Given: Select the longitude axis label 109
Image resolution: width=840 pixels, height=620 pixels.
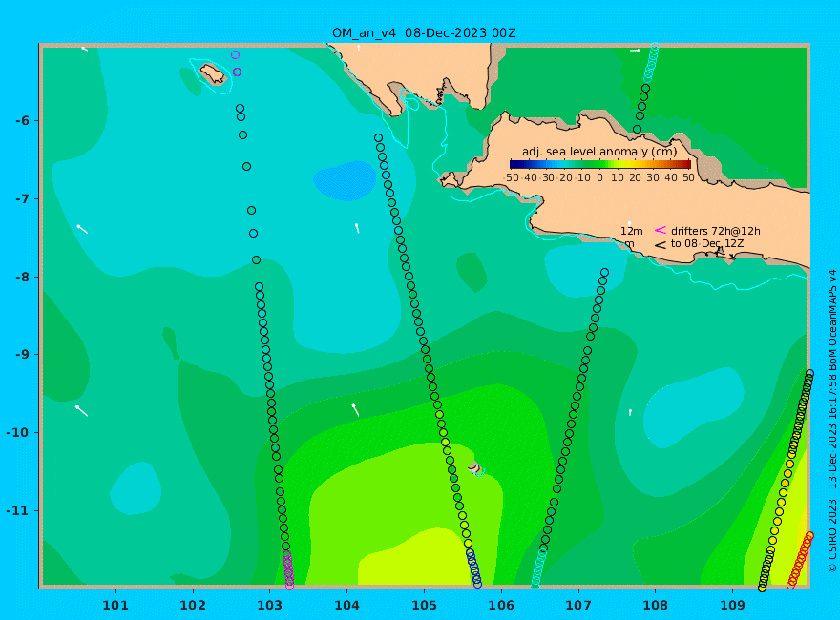Looking at the screenshot, I should [732, 606].
